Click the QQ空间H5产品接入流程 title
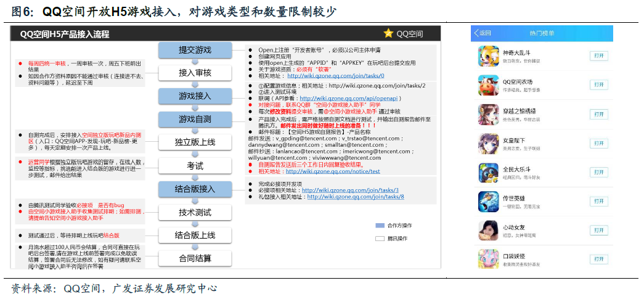The width and height of the screenshot is (644, 299). 65,34
